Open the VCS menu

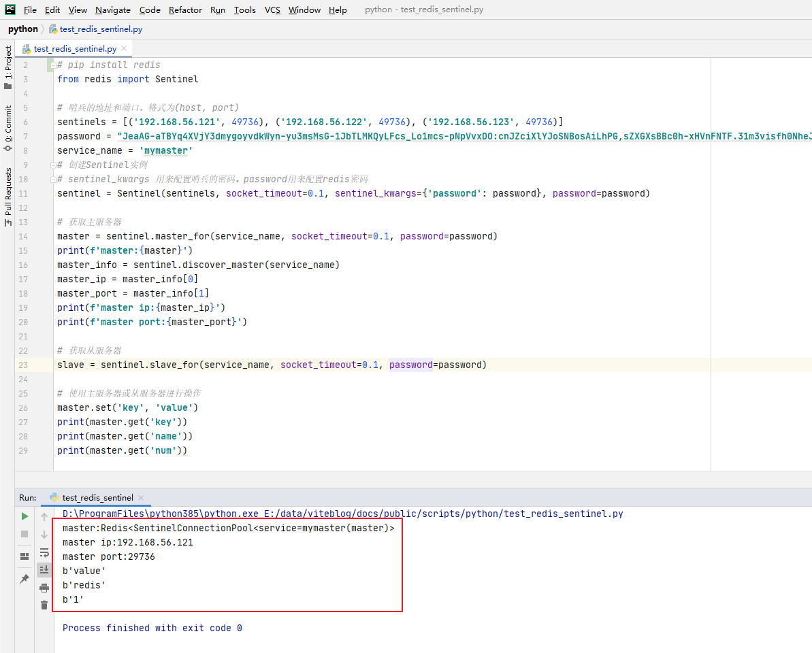(272, 10)
